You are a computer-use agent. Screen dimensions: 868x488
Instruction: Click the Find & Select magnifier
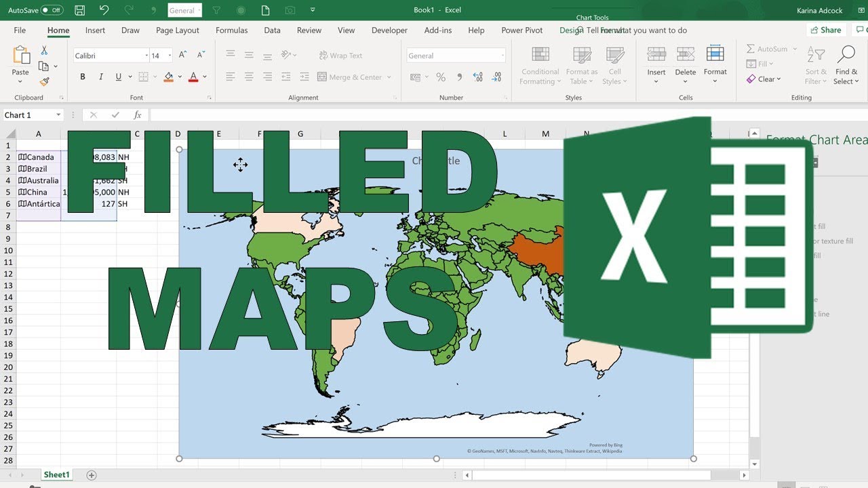[x=846, y=55]
